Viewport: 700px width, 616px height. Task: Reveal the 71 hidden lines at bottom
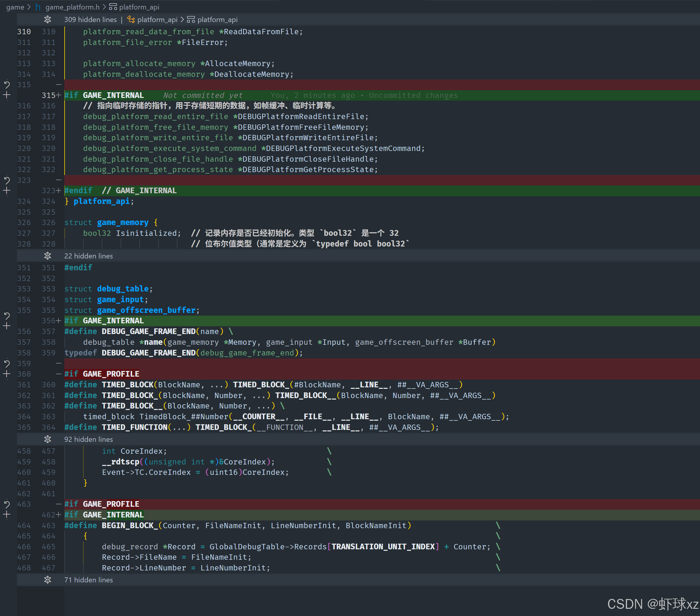click(48, 580)
